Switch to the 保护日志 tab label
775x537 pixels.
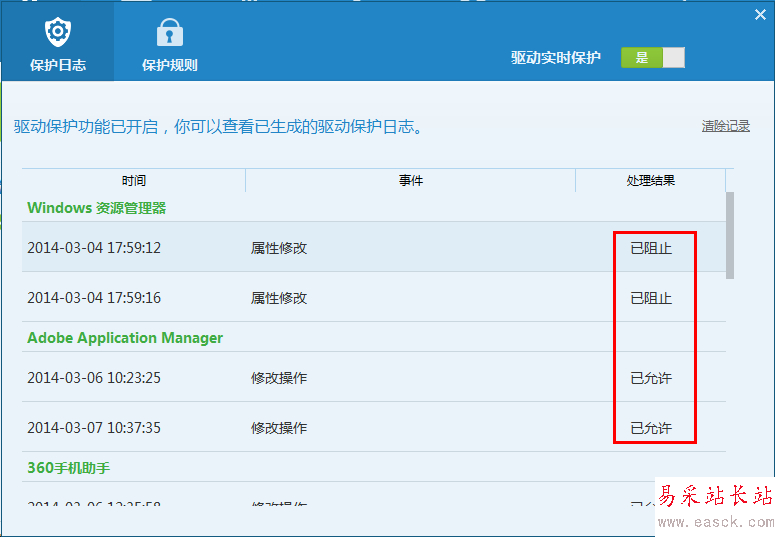[x=58, y=65]
